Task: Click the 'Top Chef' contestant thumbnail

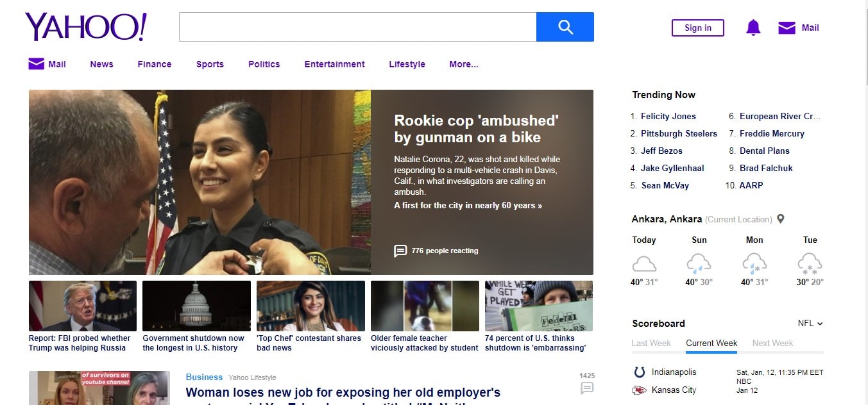Action: (x=311, y=306)
